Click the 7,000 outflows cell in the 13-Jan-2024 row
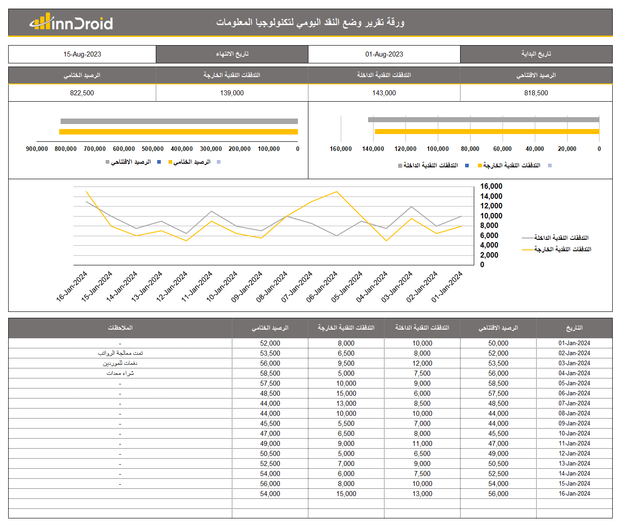This screenshot has height=528, width=620. point(346,464)
